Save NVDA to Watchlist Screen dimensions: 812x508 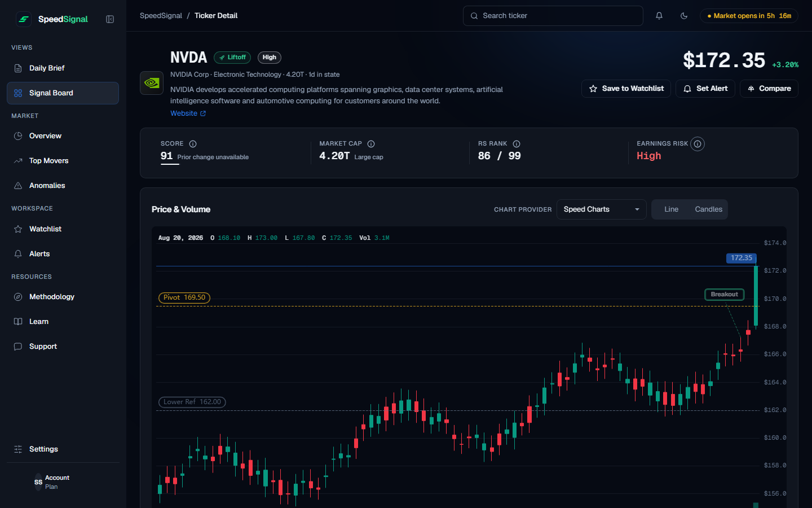(x=626, y=89)
